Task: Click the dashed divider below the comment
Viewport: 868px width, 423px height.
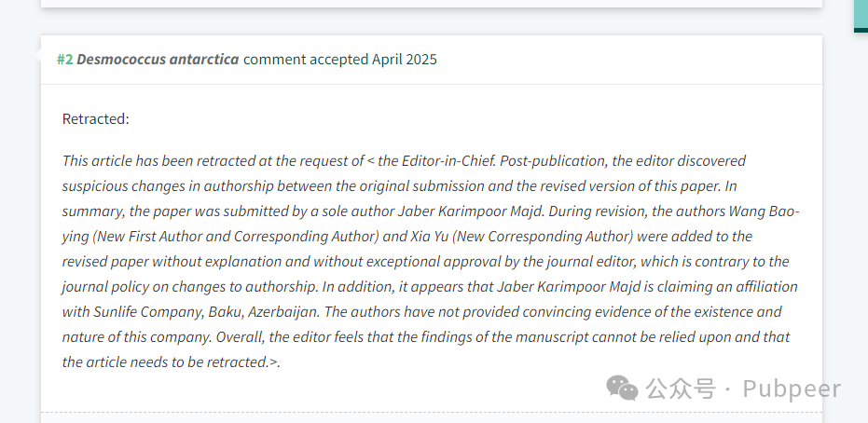Action: coord(432,413)
